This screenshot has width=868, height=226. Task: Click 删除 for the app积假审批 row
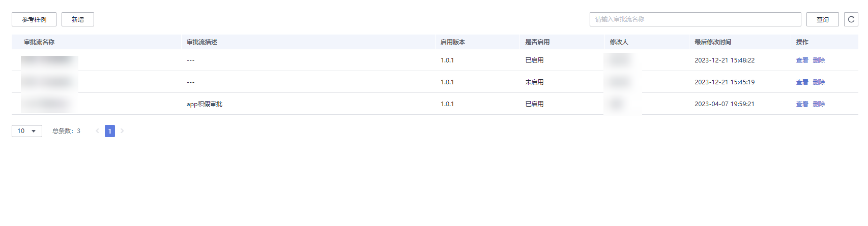pyautogui.click(x=819, y=104)
